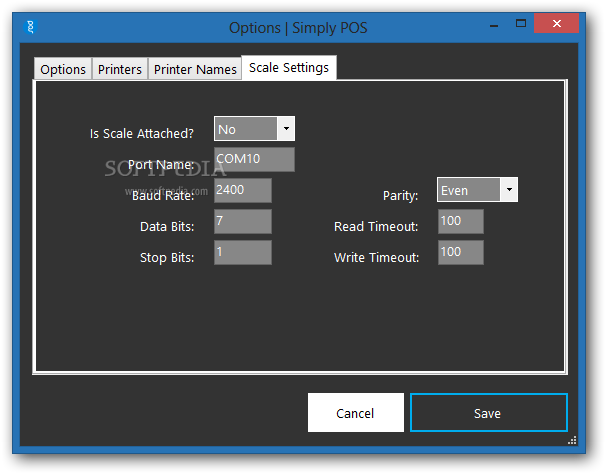Click the 'No' value in scale attached combo
This screenshot has height=474, width=606.
point(246,129)
